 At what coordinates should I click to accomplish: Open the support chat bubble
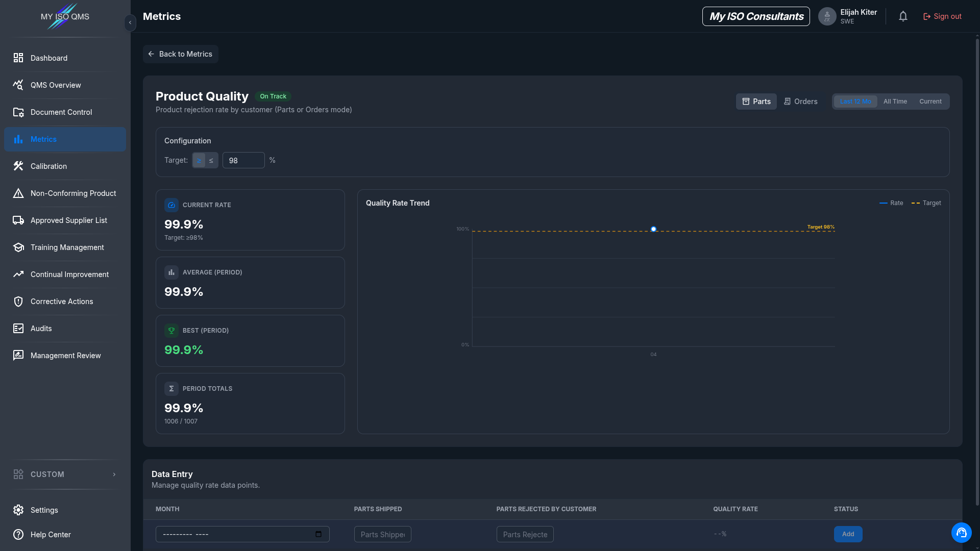[962, 533]
